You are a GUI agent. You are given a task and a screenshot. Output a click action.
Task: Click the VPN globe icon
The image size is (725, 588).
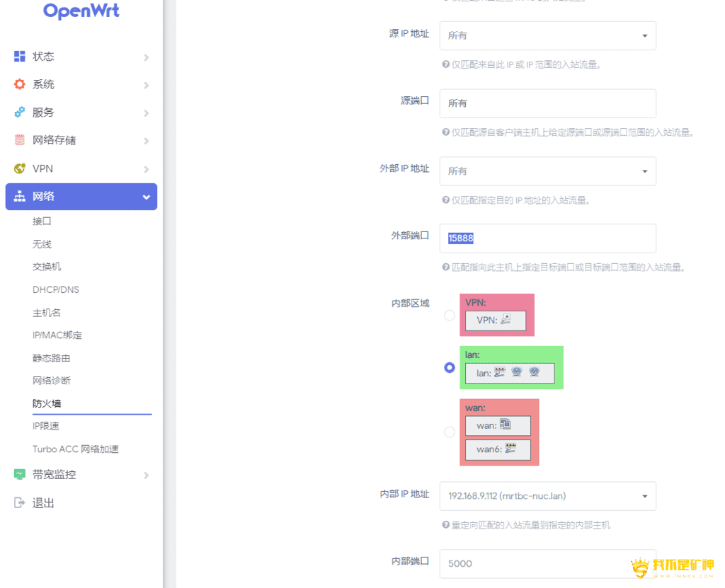tap(20, 168)
